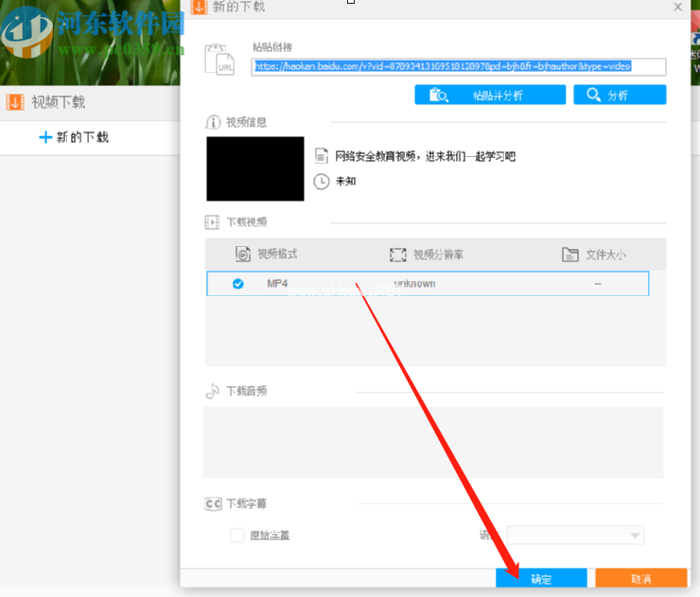This screenshot has width=700, height=597.
Task: Select the black video preview thumbnail
Action: pos(255,168)
